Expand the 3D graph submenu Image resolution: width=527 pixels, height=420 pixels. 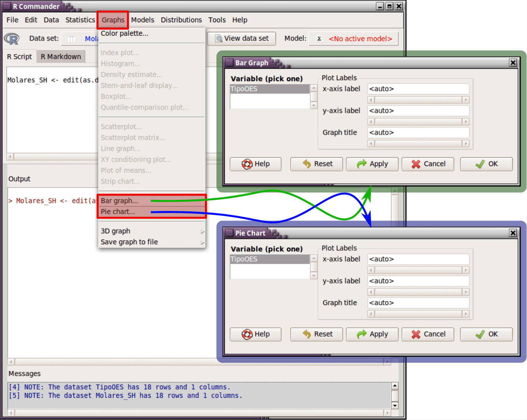(152, 231)
